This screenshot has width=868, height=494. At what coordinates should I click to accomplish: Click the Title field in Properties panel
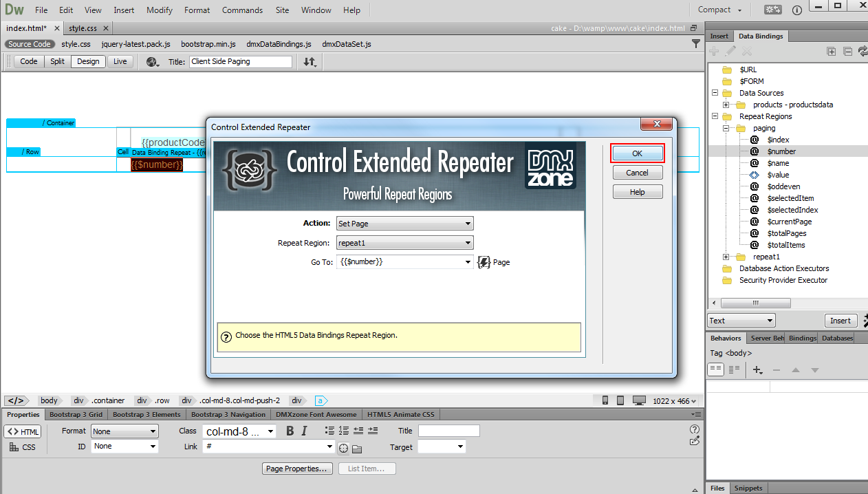point(448,431)
